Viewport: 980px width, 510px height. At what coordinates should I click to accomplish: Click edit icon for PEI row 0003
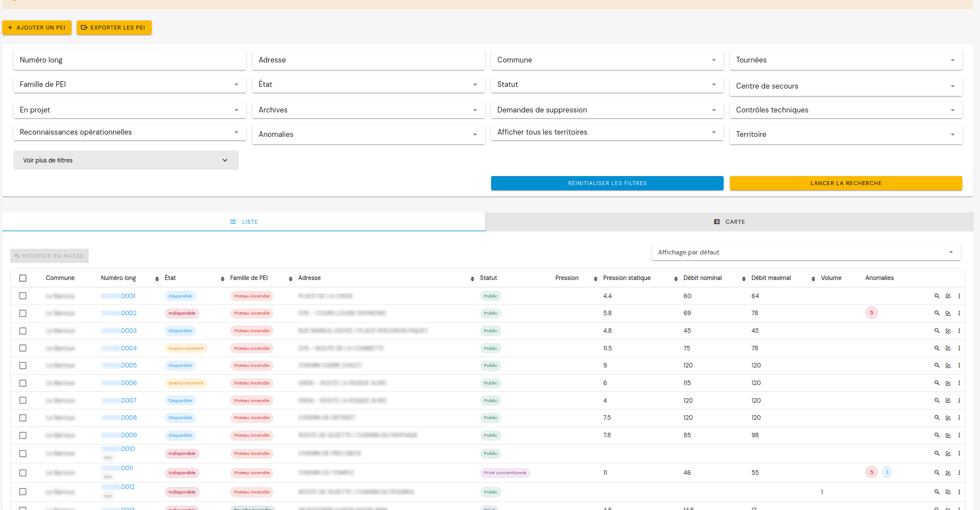coord(948,331)
